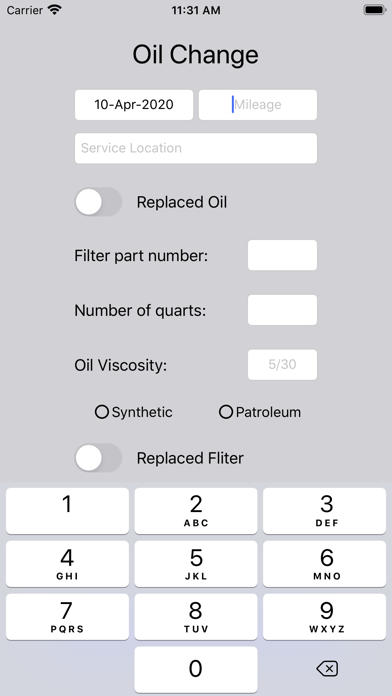
Task: Tap the backspace delete key icon
Action: pyautogui.click(x=327, y=668)
